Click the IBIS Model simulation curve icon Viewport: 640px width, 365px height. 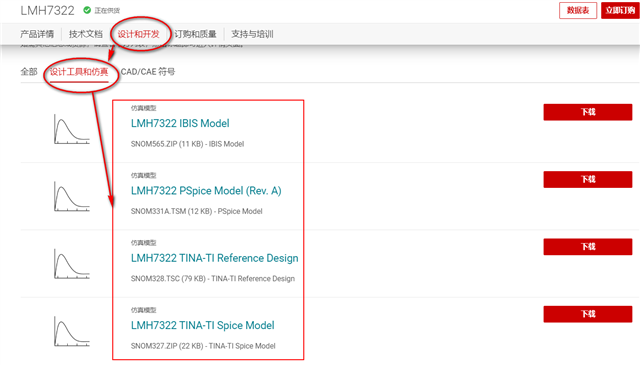[72, 129]
